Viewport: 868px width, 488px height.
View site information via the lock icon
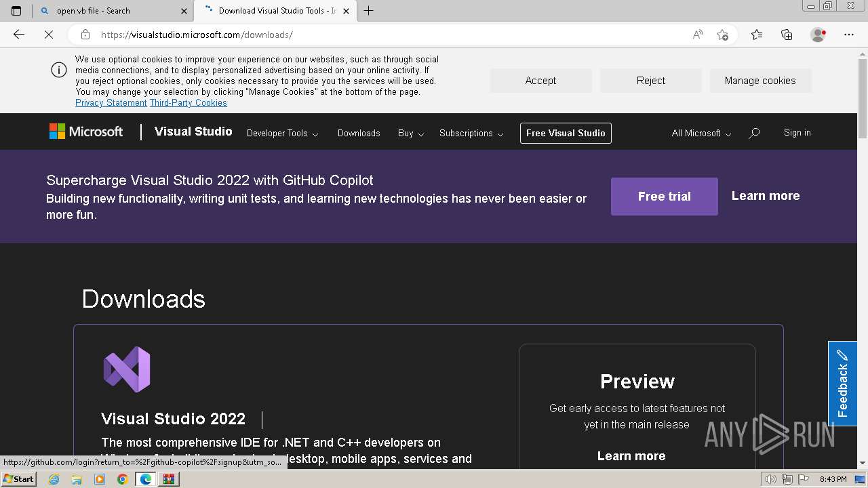pos(85,35)
